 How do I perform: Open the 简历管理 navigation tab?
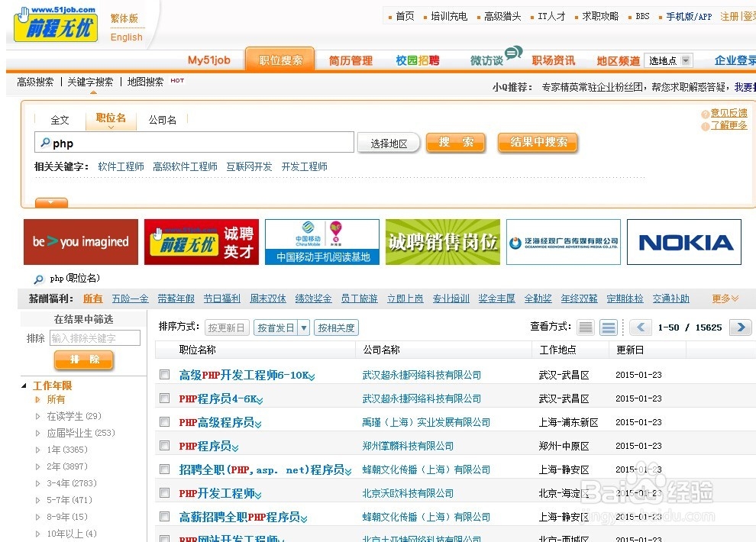click(351, 61)
